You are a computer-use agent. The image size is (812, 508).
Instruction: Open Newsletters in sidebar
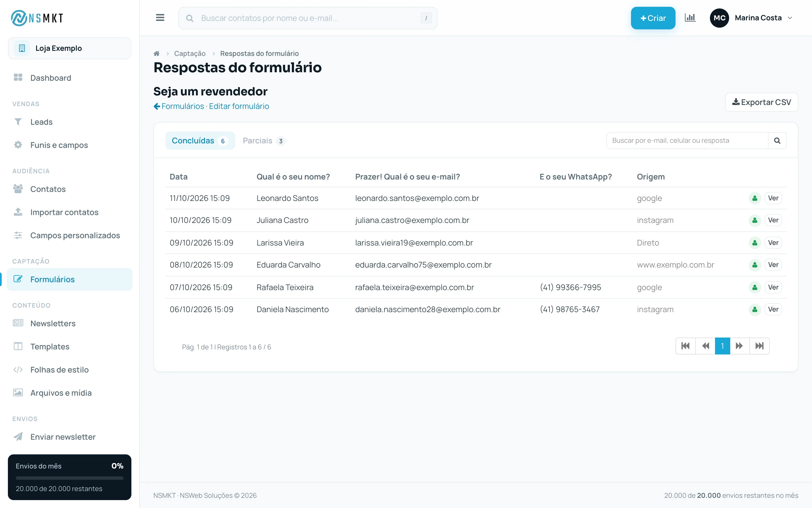(x=69, y=323)
